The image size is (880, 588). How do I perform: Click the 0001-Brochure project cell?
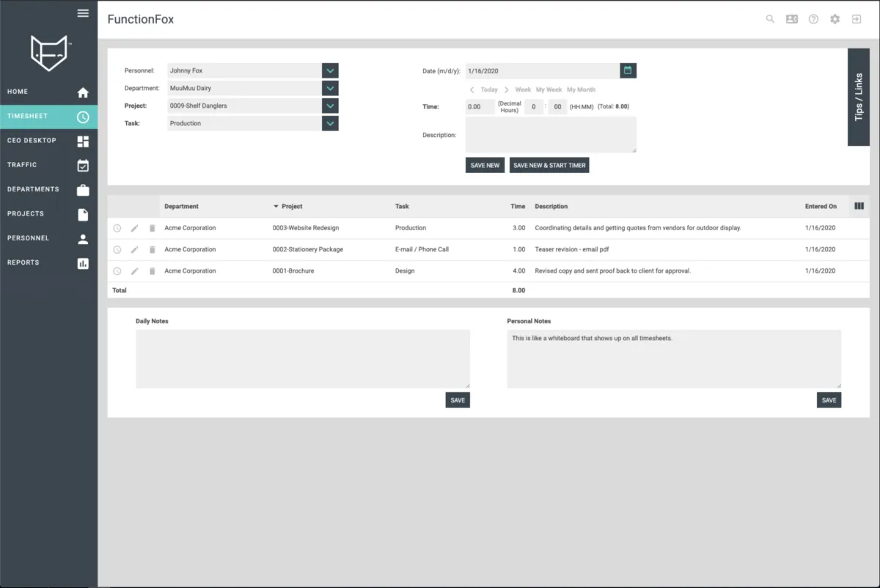(x=293, y=271)
